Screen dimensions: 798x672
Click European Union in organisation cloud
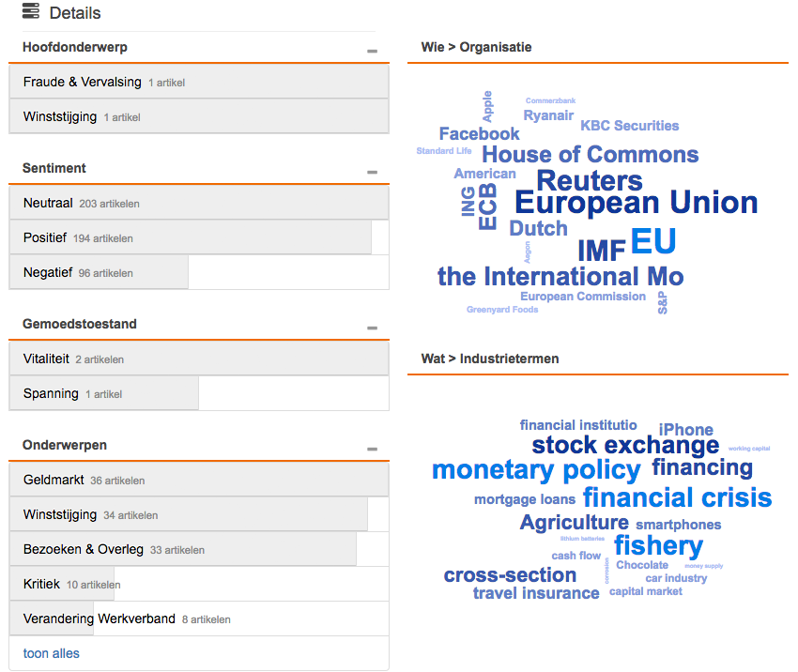[x=637, y=203]
